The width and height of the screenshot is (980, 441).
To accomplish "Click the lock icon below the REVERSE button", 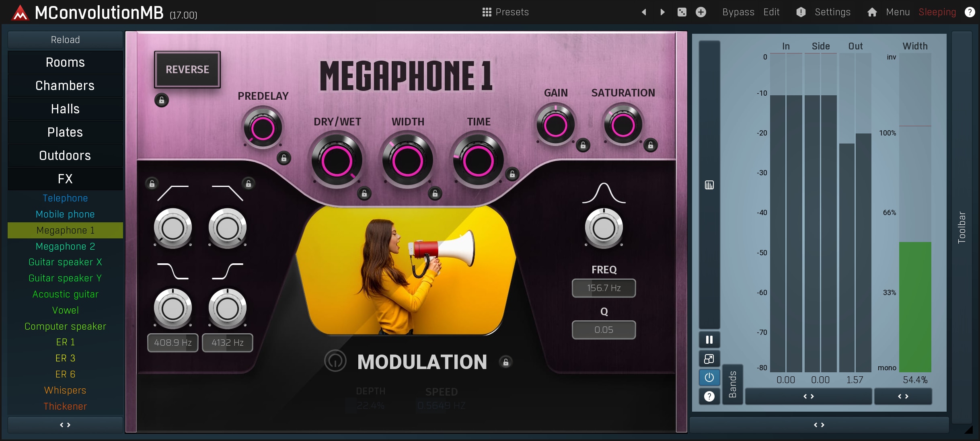I will coord(162,100).
